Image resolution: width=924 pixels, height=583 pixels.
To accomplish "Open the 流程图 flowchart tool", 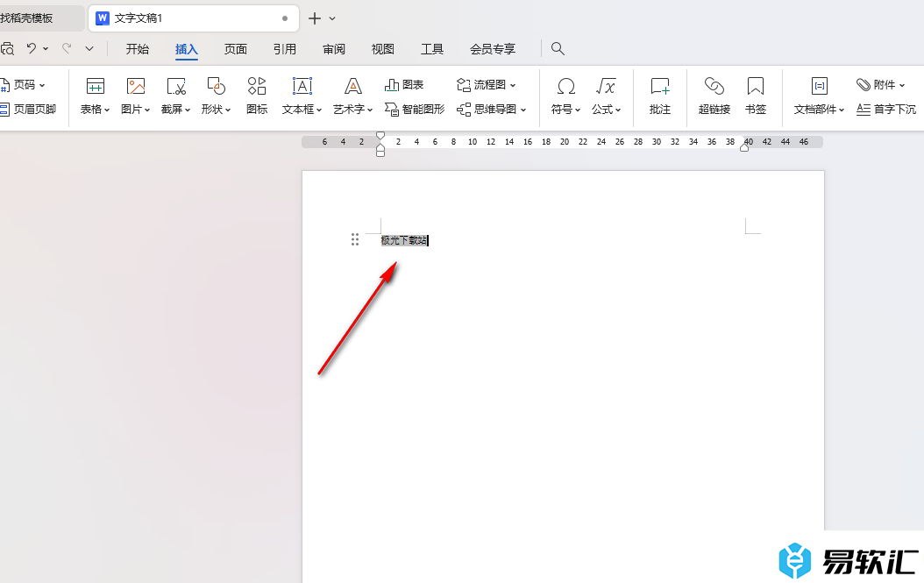I will coord(487,85).
